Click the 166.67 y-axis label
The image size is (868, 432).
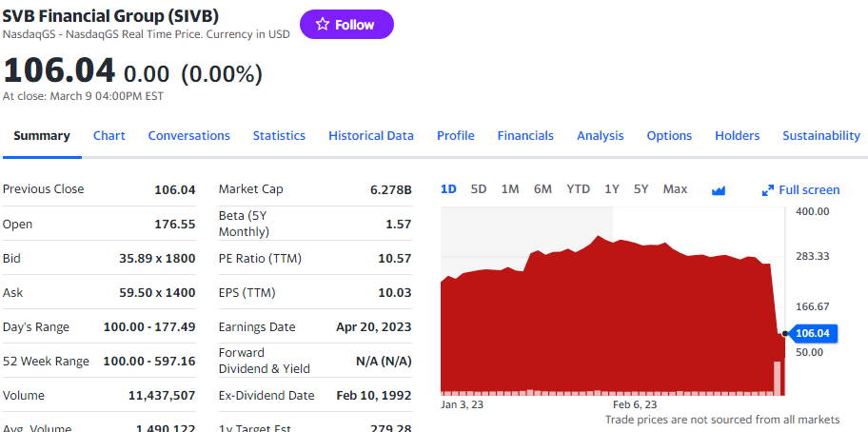813,306
